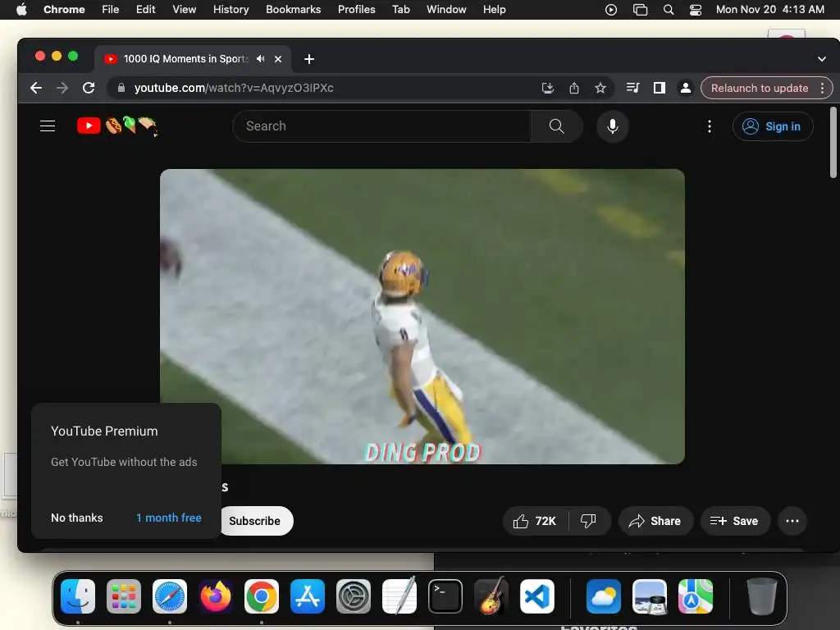Accept 1 month free Premium offer
This screenshot has height=630, width=840.
pos(169,518)
